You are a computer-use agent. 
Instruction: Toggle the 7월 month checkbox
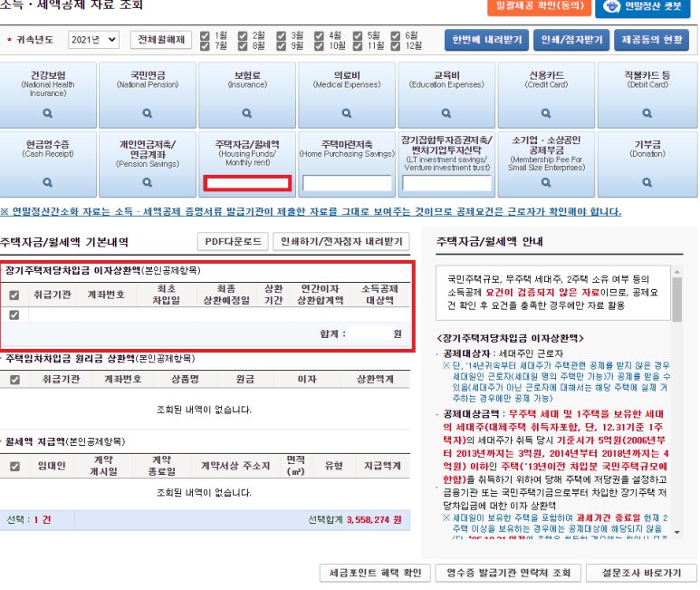coord(205,45)
